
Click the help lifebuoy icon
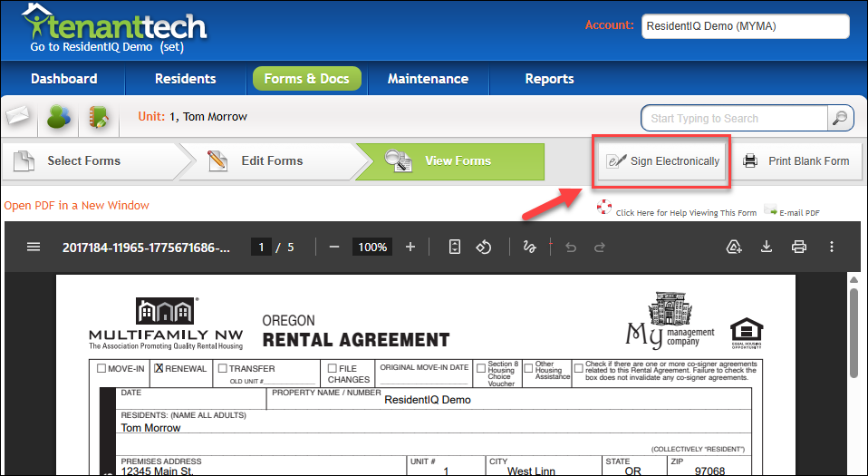[604, 208]
